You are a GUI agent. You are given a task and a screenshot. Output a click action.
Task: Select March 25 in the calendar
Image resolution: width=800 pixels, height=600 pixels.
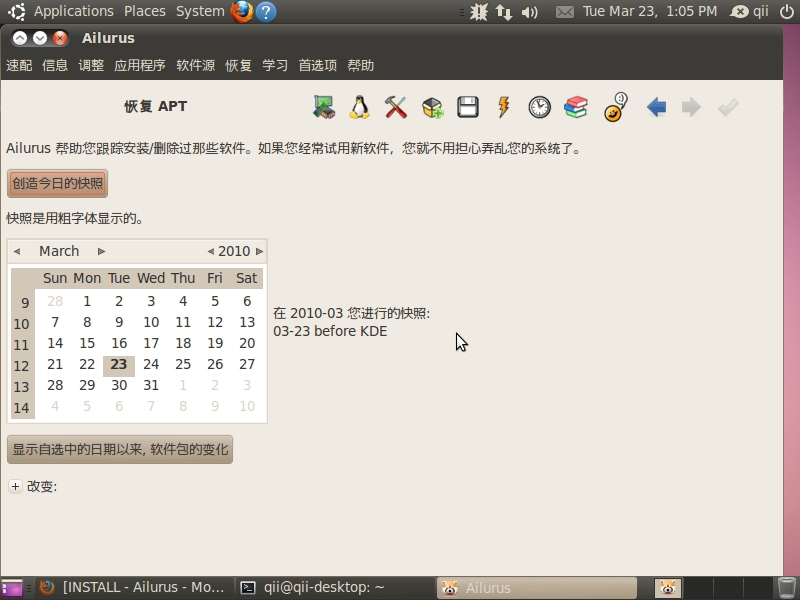tap(183, 365)
